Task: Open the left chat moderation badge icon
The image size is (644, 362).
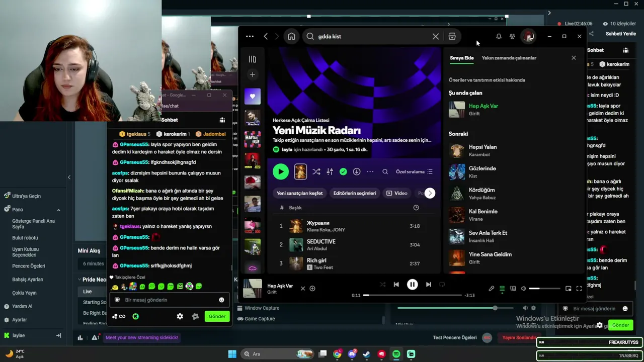Action: [195, 316]
